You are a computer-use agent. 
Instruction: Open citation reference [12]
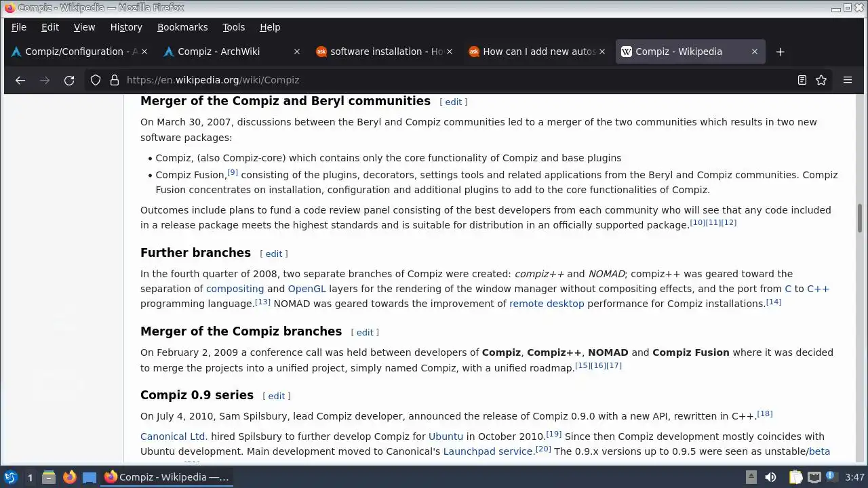pos(728,223)
